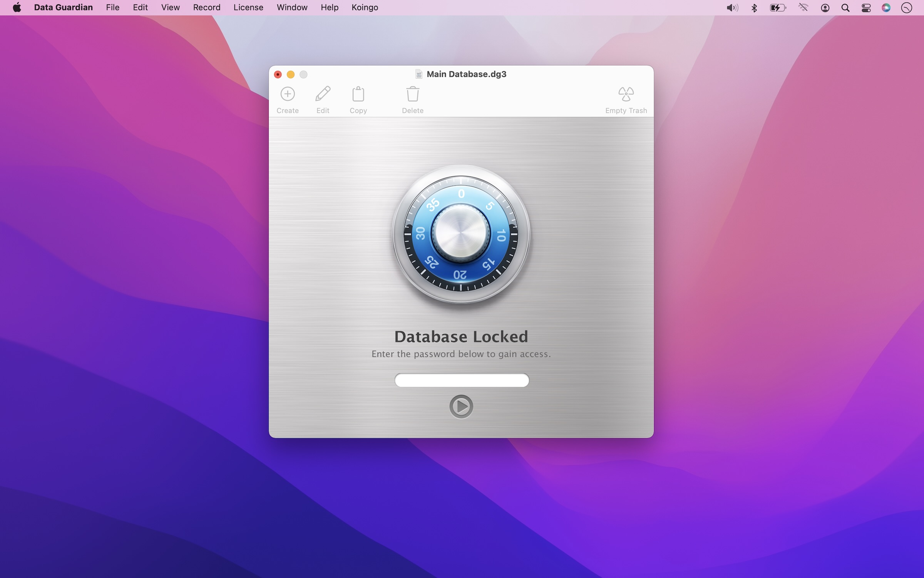
Task: Click the Delete record trash icon
Action: (412, 94)
